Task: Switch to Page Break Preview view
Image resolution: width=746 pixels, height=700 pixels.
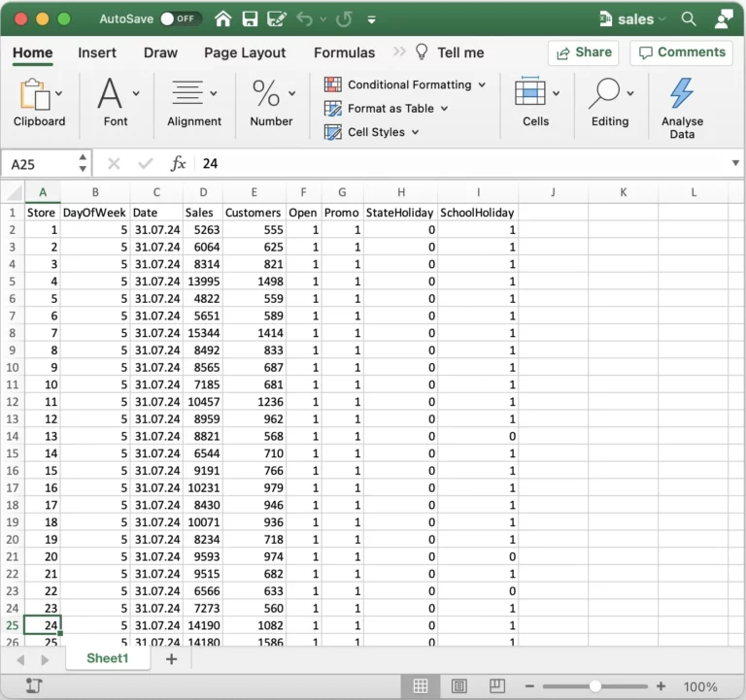Action: tap(498, 685)
